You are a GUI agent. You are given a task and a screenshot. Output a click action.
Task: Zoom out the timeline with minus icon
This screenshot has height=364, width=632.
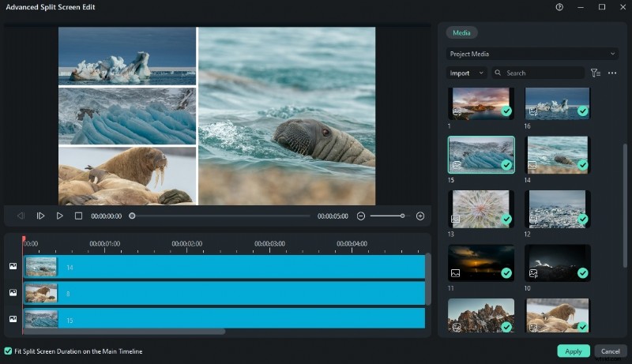coord(361,216)
